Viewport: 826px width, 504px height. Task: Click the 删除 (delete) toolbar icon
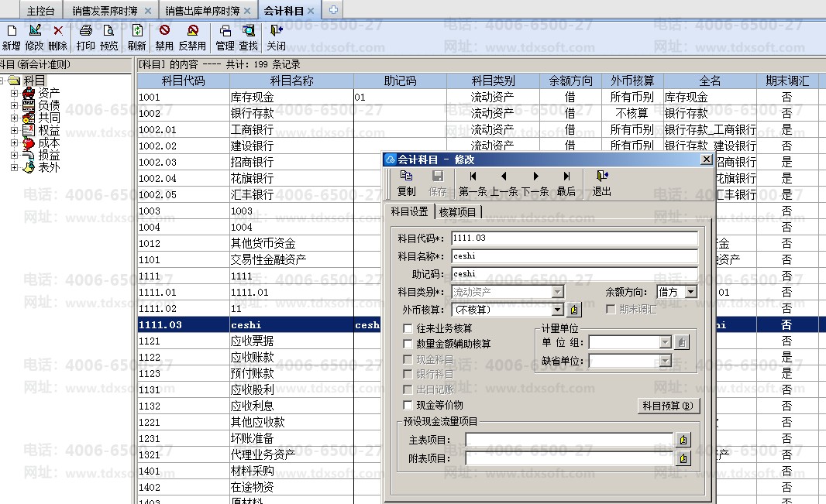(x=58, y=37)
